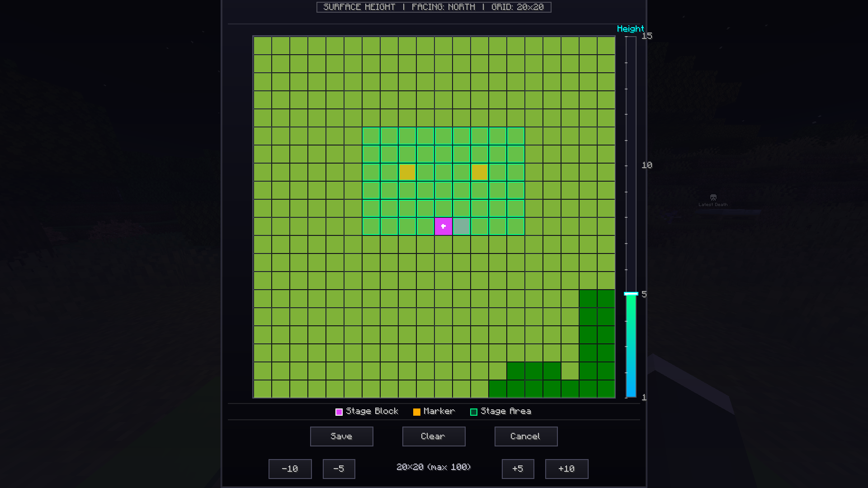Select the magenta Stage Block cell
The height and width of the screenshot is (488, 868).
(x=443, y=226)
